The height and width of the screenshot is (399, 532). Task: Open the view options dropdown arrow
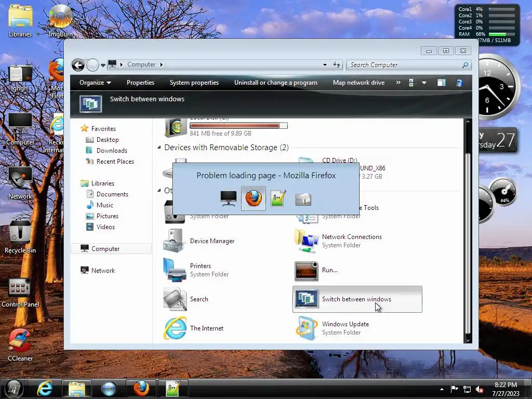(x=424, y=83)
